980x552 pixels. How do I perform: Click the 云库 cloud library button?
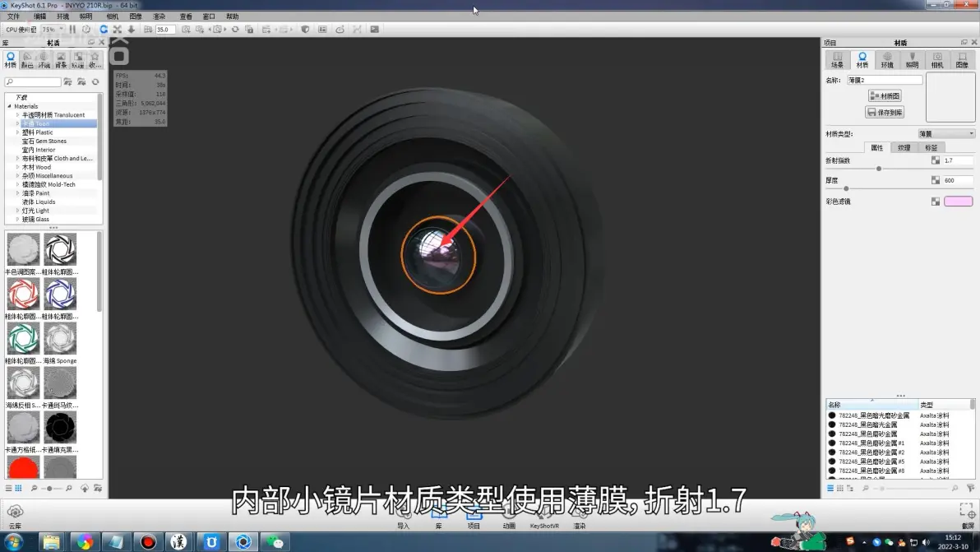(15, 517)
